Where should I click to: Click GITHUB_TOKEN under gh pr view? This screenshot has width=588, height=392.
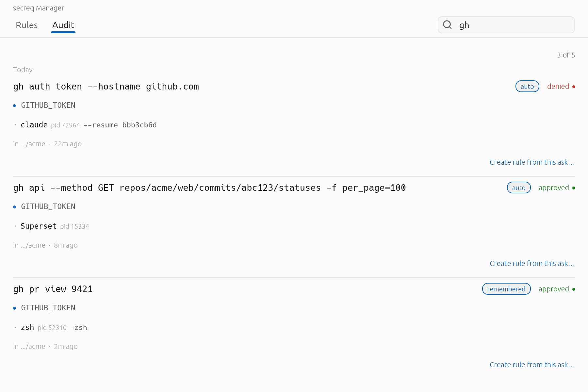(x=48, y=308)
